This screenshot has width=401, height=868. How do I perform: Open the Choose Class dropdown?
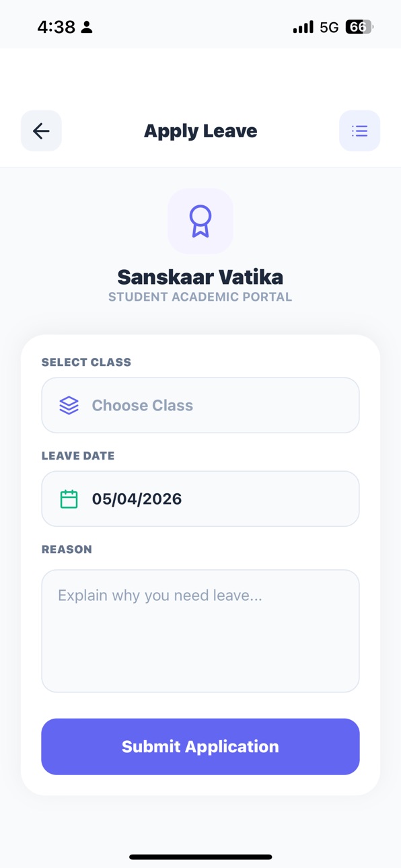(x=200, y=405)
